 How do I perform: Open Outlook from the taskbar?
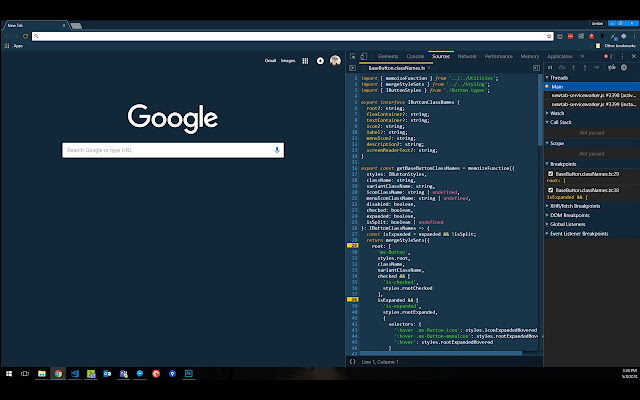click(107, 373)
